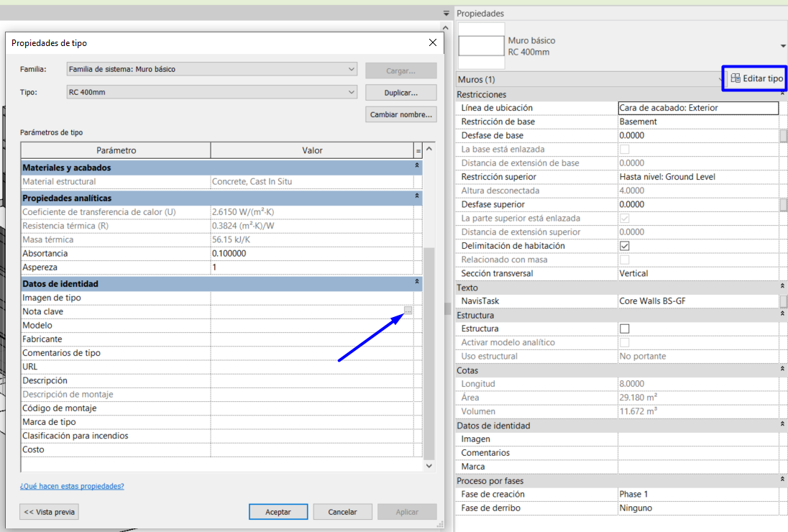Click the Restricción superior value field

pos(698,177)
